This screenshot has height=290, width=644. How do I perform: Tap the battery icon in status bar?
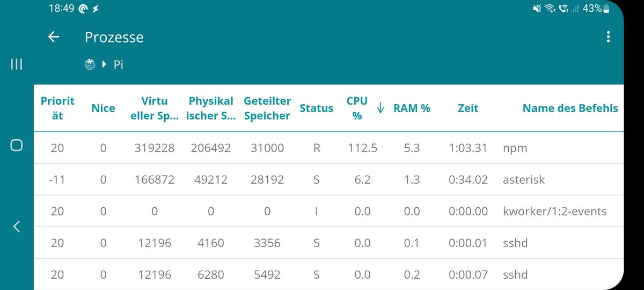(606, 8)
